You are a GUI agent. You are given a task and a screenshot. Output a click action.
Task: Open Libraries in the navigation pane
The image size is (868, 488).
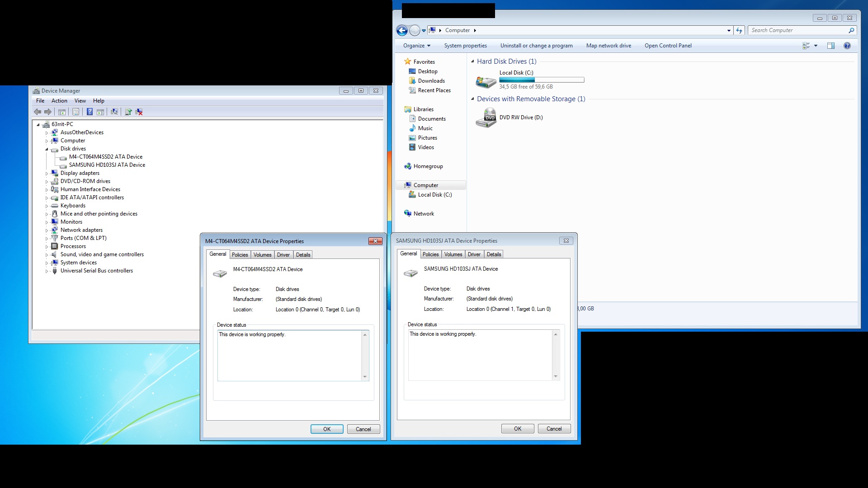(424, 109)
